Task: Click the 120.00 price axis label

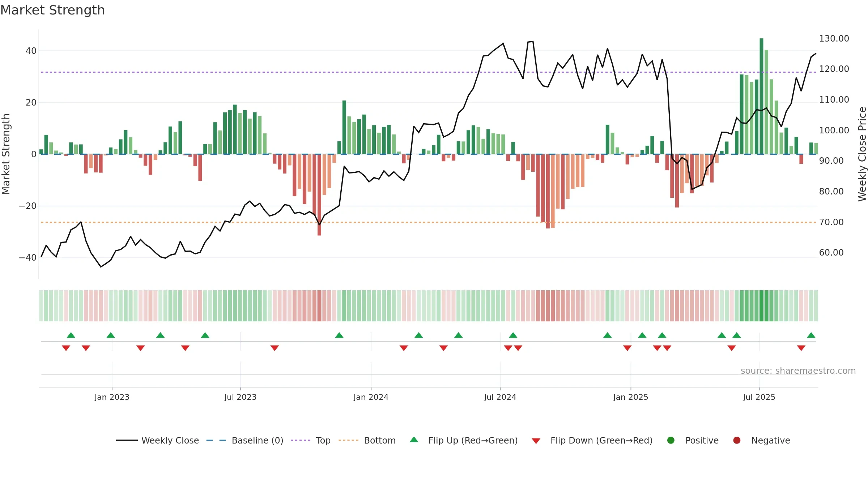Action: pyautogui.click(x=834, y=69)
